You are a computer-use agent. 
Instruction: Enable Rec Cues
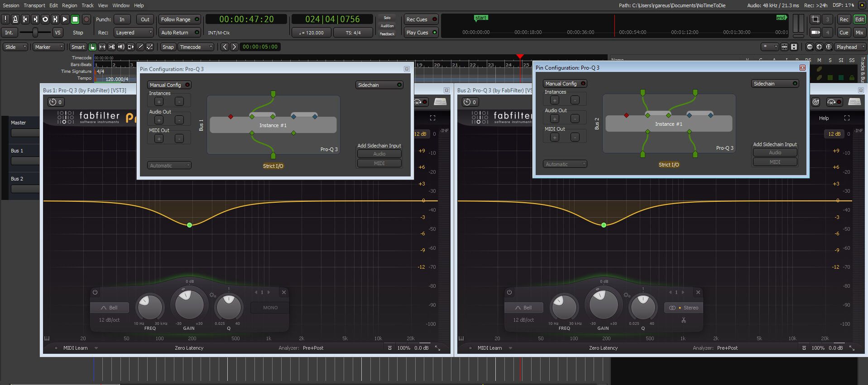(421, 19)
